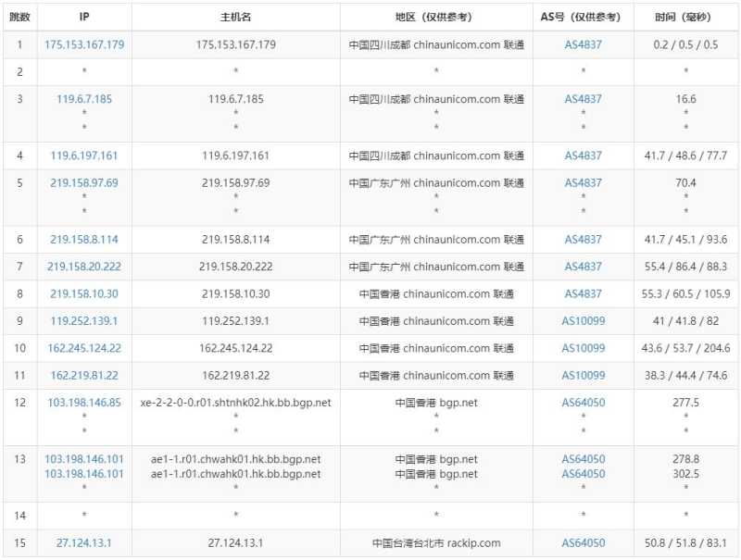Select IP 219.158.10.30 link
The image size is (741, 560).
click(84, 293)
